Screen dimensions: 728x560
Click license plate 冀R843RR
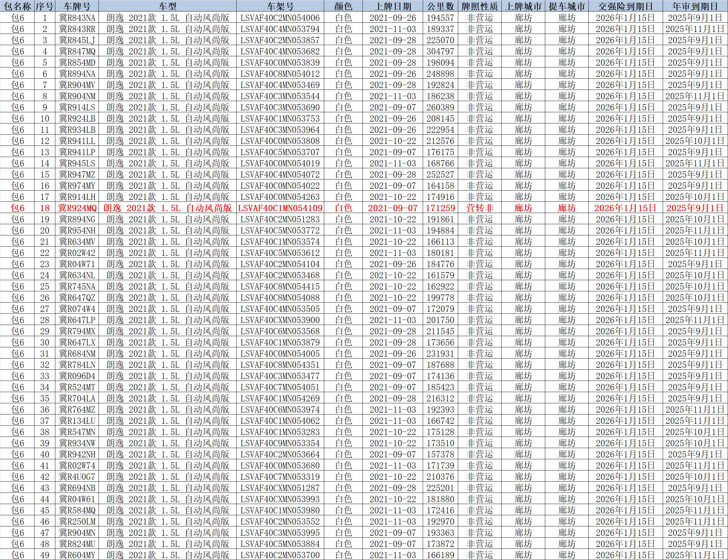pyautogui.click(x=77, y=29)
